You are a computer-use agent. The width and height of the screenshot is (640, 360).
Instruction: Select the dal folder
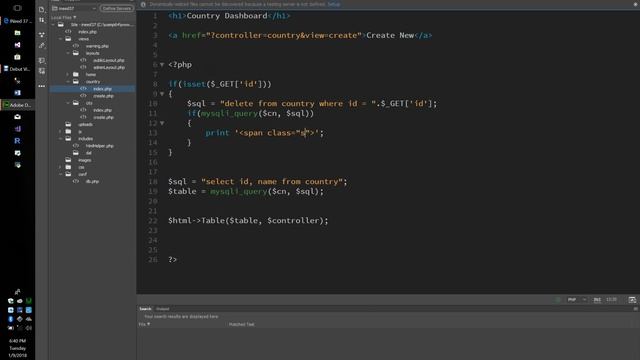pos(89,153)
